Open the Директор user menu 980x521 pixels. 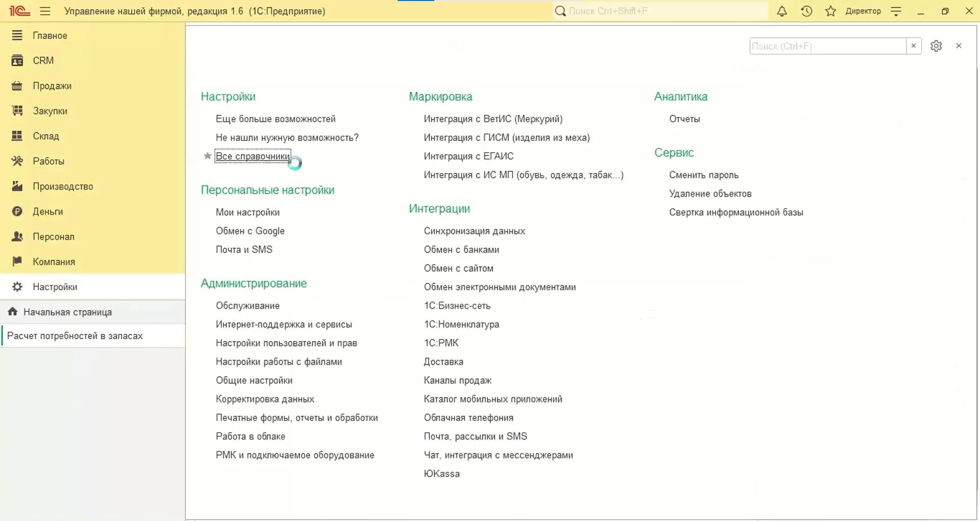tap(863, 11)
